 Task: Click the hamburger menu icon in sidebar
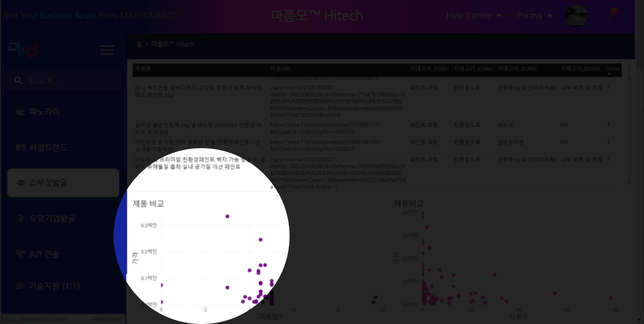106,50
